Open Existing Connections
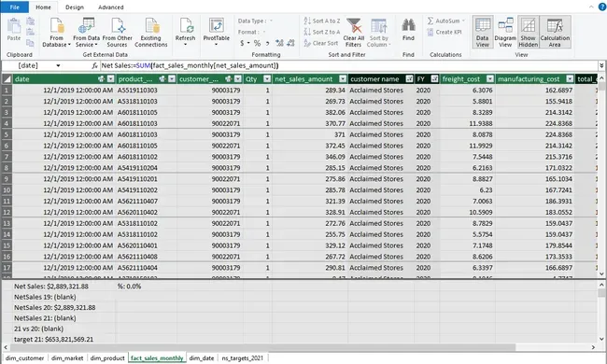This screenshot has width=607, height=364. (x=151, y=33)
